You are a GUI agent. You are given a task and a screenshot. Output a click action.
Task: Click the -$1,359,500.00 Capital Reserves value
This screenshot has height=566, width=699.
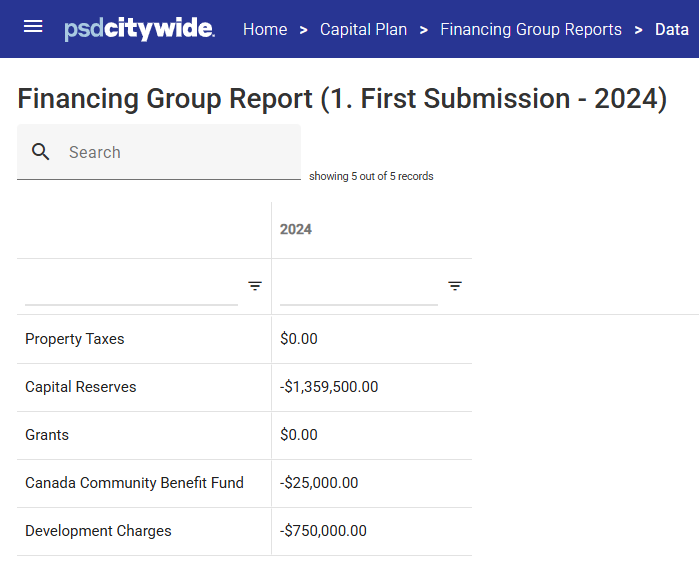pos(329,387)
